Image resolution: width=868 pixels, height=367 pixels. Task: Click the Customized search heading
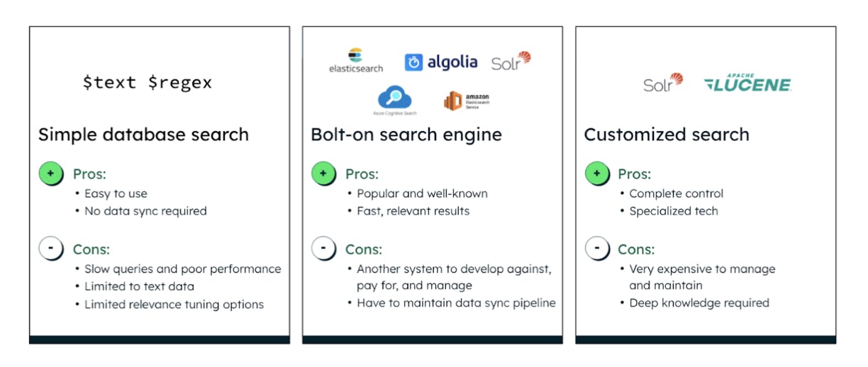666,135
